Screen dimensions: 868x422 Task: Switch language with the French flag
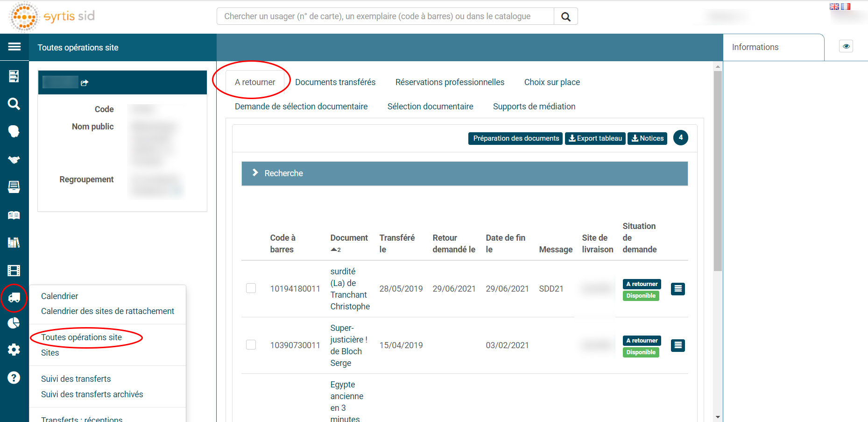coord(846,7)
